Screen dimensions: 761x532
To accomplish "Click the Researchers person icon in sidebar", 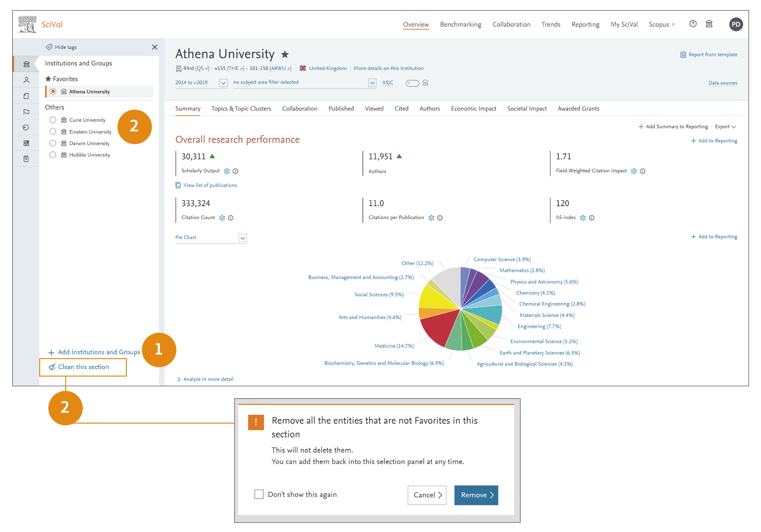I will point(26,80).
